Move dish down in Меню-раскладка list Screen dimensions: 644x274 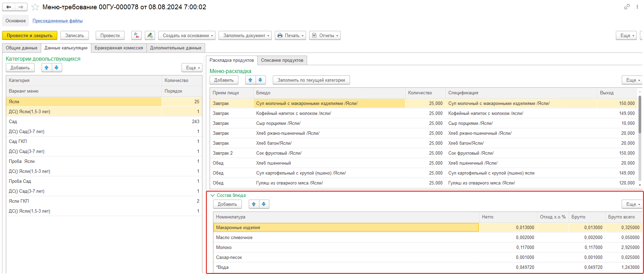tap(260, 80)
